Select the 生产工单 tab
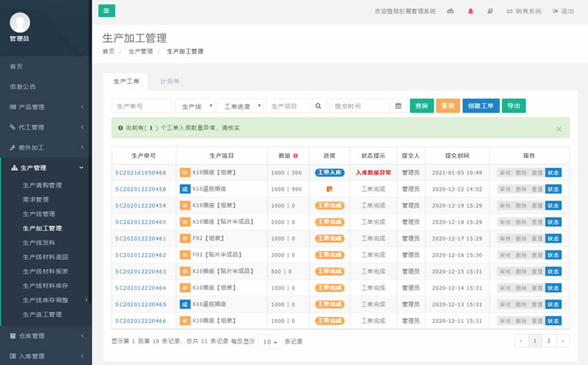The height and width of the screenshot is (365, 588). tap(126, 82)
